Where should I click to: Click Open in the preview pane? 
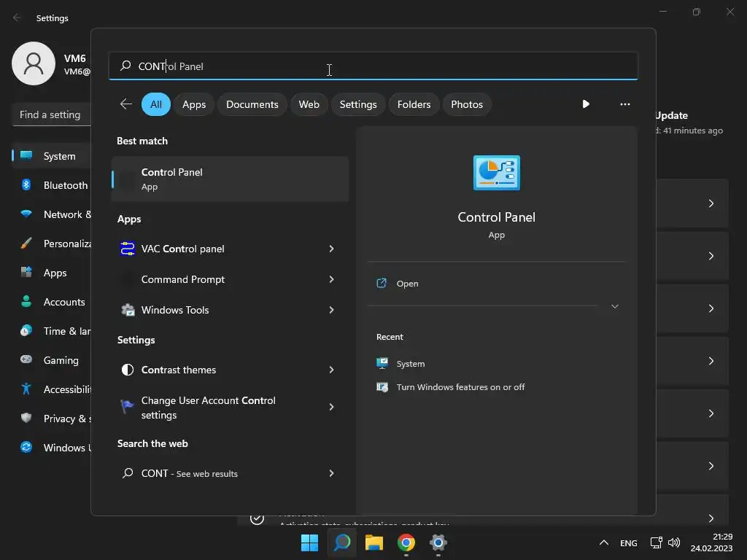click(x=407, y=284)
